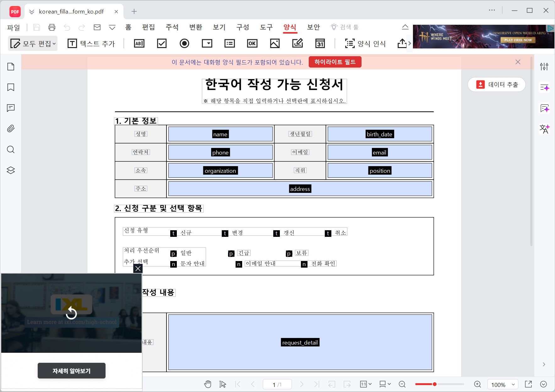Screen dimensions: 555x392
Task: Click the page number input field
Action: click(277, 384)
